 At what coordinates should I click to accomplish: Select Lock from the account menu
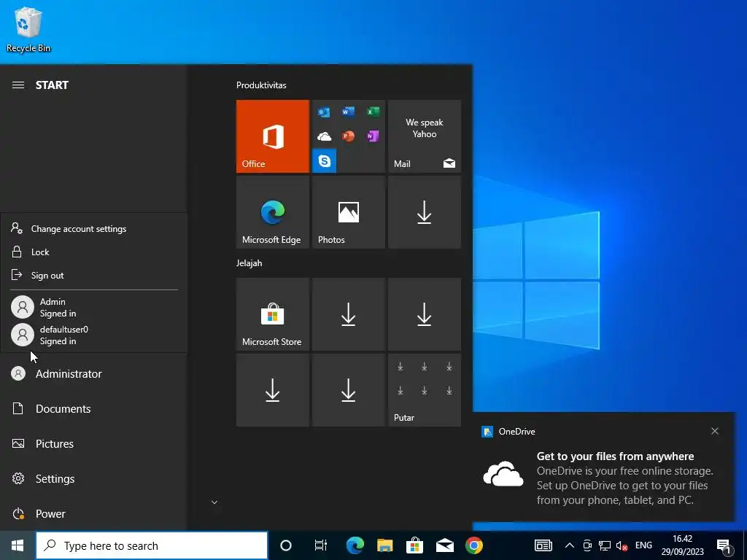pyautogui.click(x=94, y=252)
